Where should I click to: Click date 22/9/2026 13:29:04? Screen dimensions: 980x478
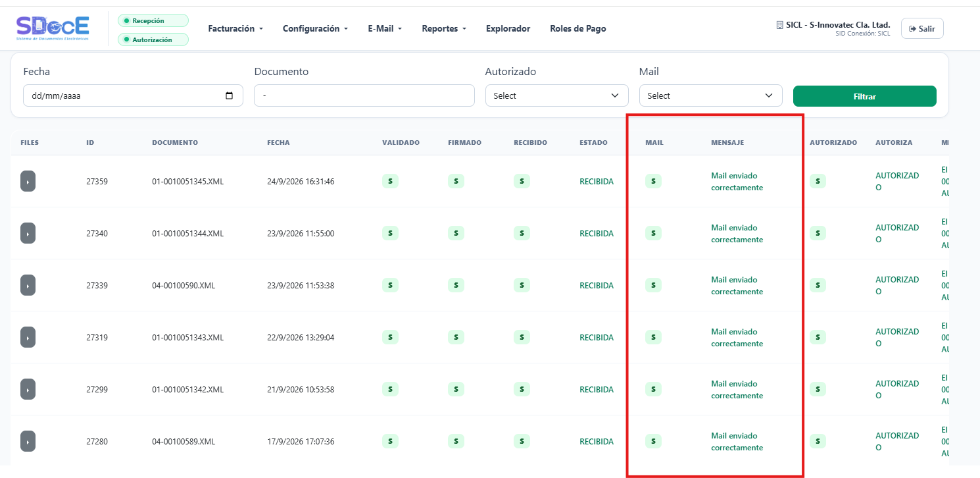(x=301, y=337)
